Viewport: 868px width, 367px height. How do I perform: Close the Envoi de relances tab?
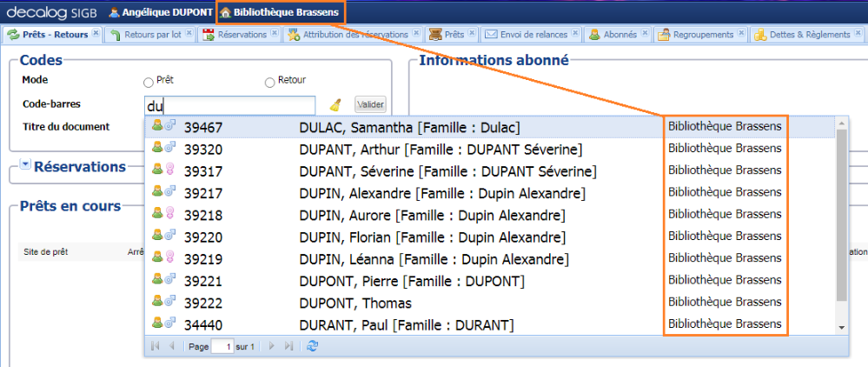tap(575, 33)
